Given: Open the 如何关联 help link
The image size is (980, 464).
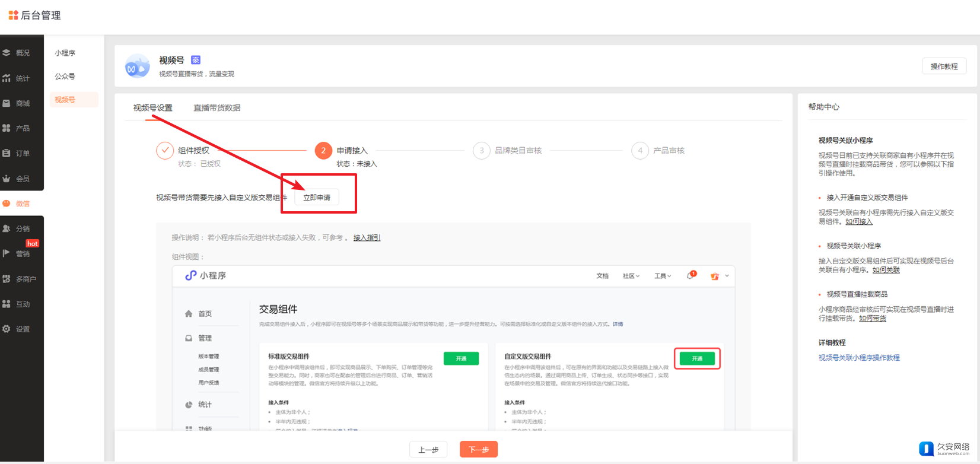Looking at the screenshot, I should [886, 270].
